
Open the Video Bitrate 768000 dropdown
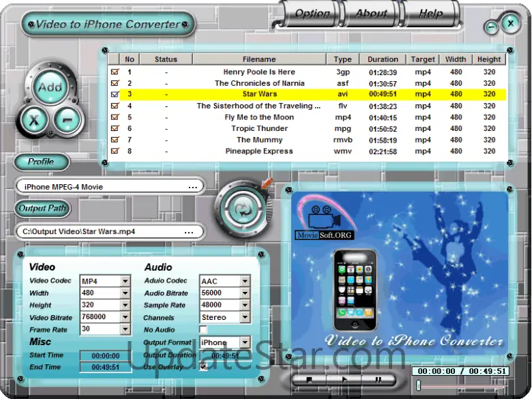click(x=125, y=317)
